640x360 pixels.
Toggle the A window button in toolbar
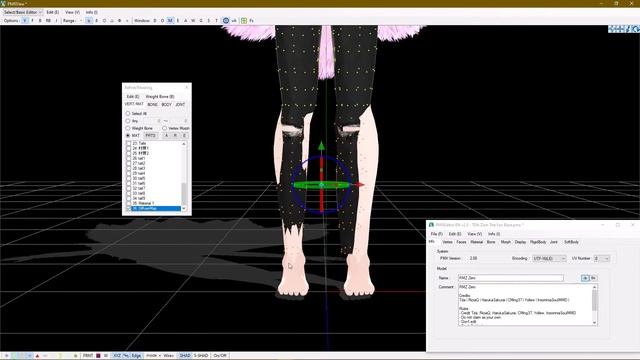point(185,20)
